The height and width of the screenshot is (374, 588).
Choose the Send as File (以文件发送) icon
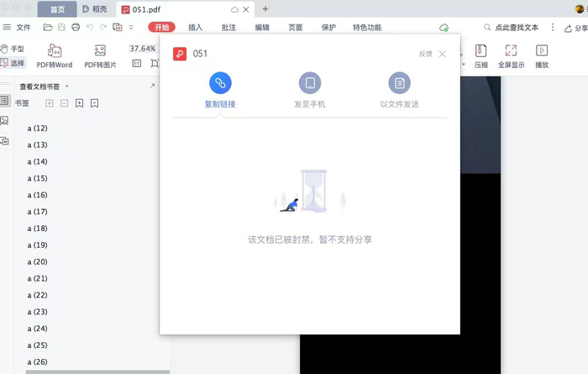coord(399,83)
